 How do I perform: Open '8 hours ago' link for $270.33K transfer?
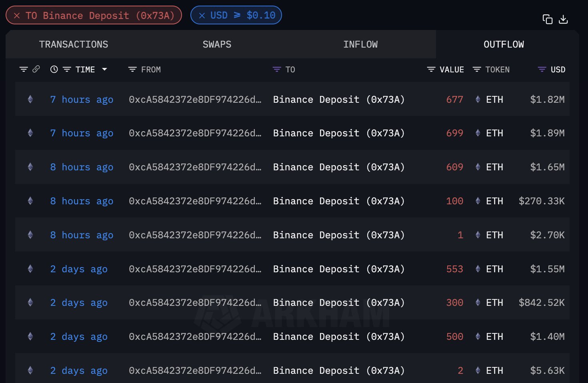82,201
